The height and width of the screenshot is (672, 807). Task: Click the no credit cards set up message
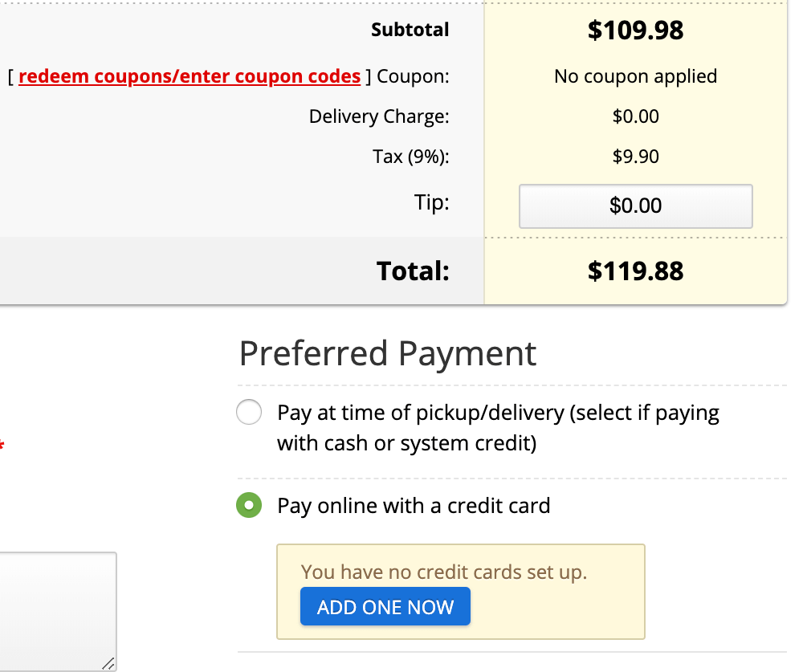click(x=444, y=572)
